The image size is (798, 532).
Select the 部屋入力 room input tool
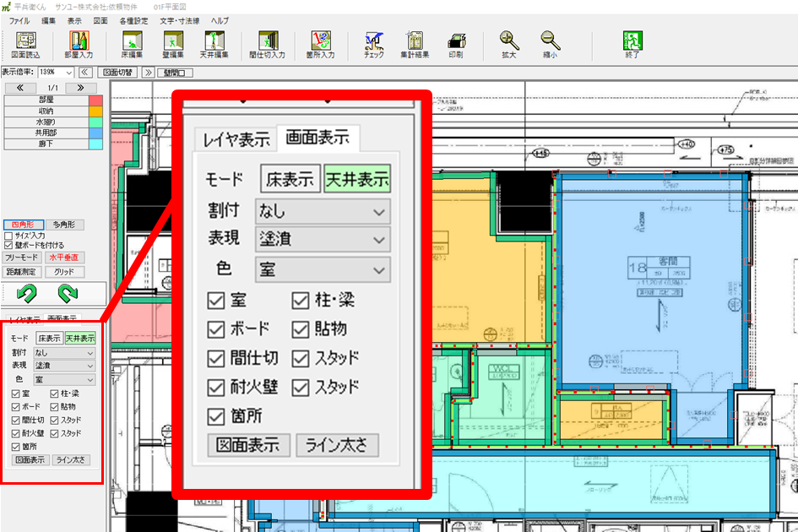click(79, 42)
